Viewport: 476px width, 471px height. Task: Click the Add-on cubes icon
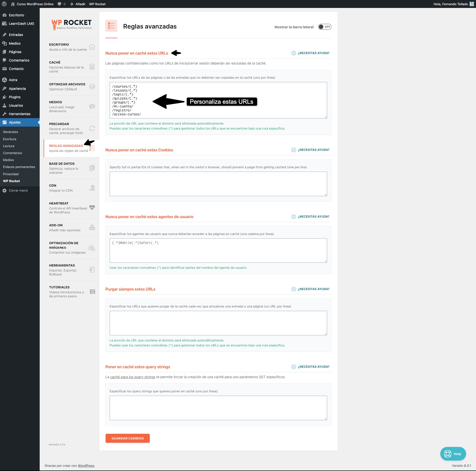[92, 228]
